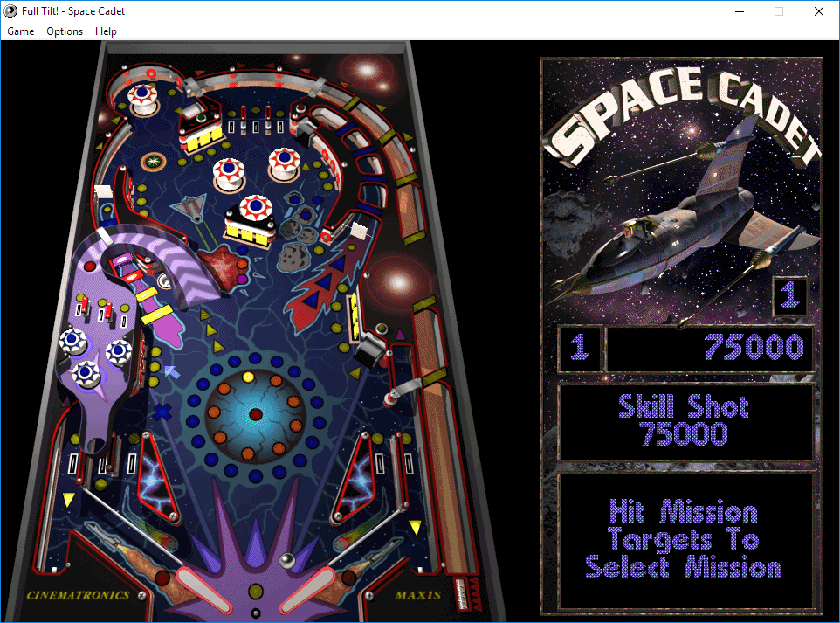Image resolution: width=840 pixels, height=623 pixels.
Task: Open the Game menu
Action: click(19, 31)
